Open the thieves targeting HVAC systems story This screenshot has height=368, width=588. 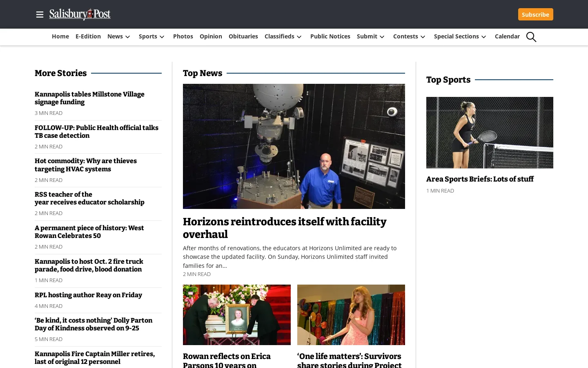click(86, 165)
